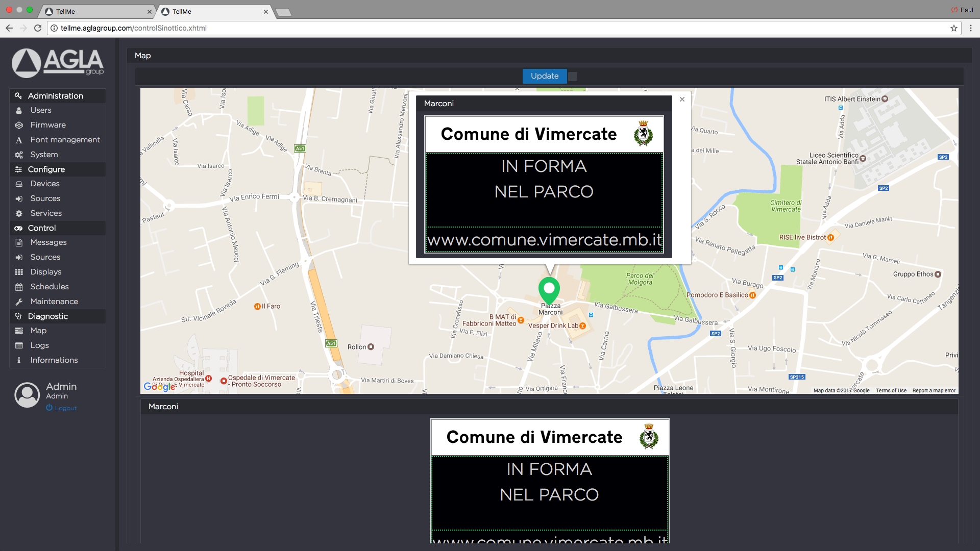This screenshot has height=551, width=980.
Task: Click the Administration section icon
Action: pyautogui.click(x=18, y=96)
